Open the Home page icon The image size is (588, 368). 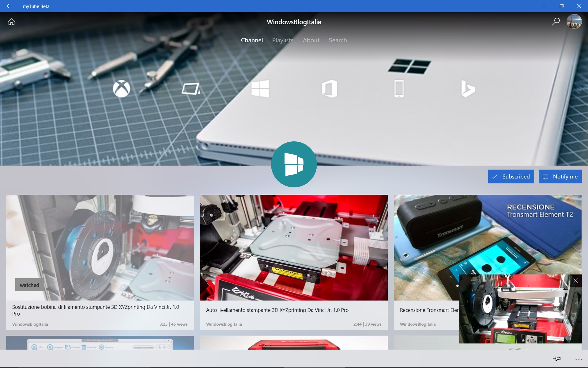(x=11, y=22)
